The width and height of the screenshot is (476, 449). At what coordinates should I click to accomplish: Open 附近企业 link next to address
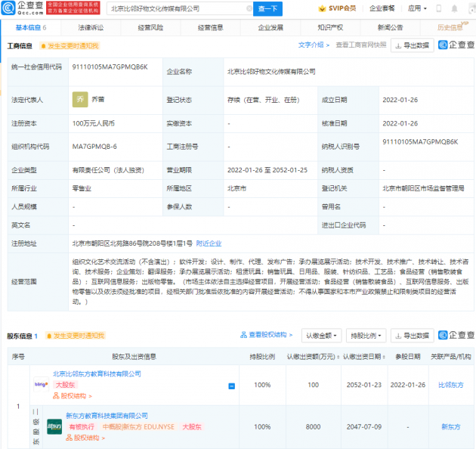coord(209,243)
